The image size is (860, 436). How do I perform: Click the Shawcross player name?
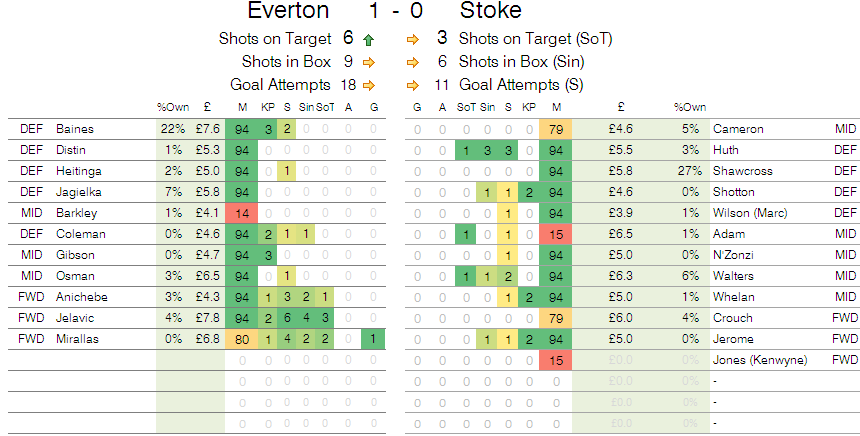click(x=742, y=171)
